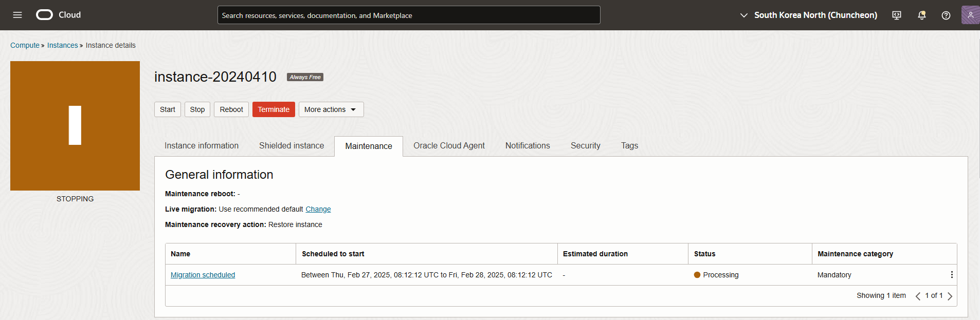Open the Oracle Cloud Agent tab
The height and width of the screenshot is (320, 980).
(x=449, y=146)
